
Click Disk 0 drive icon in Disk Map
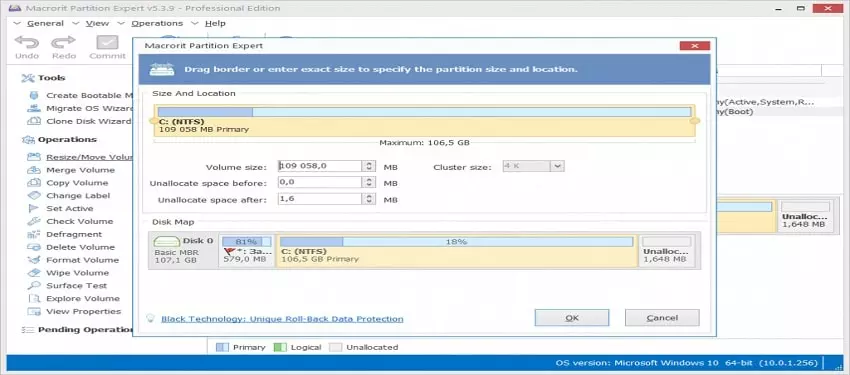tap(167, 242)
